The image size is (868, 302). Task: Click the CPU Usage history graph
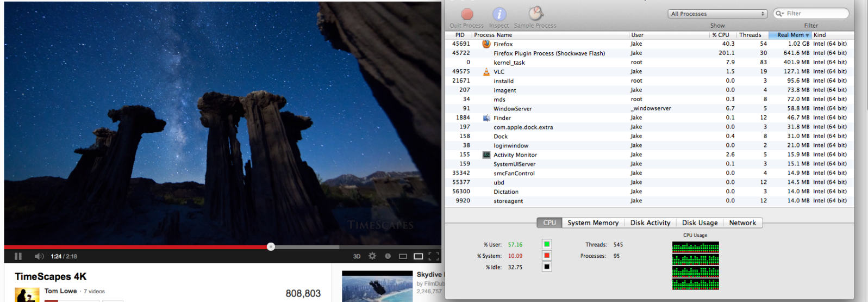pyautogui.click(x=695, y=266)
